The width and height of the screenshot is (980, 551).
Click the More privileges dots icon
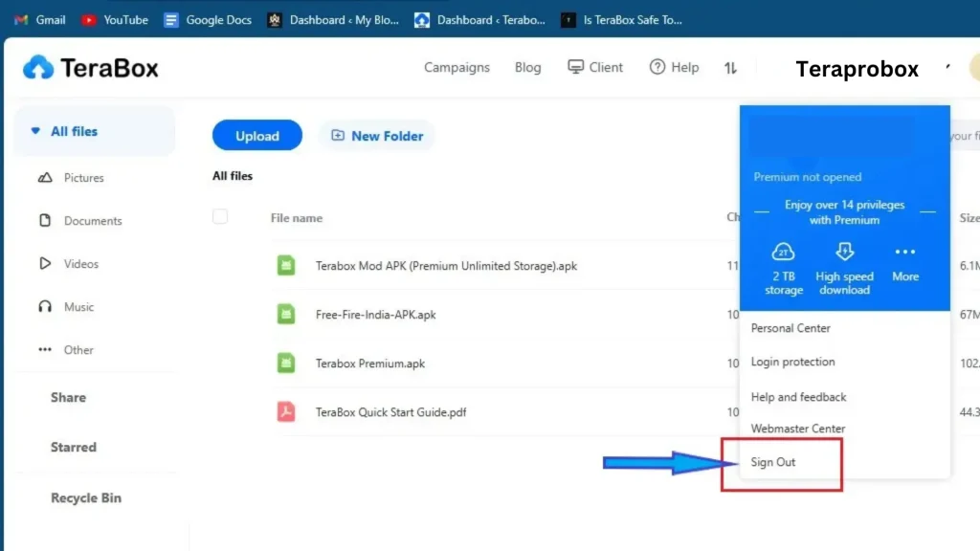pos(904,253)
